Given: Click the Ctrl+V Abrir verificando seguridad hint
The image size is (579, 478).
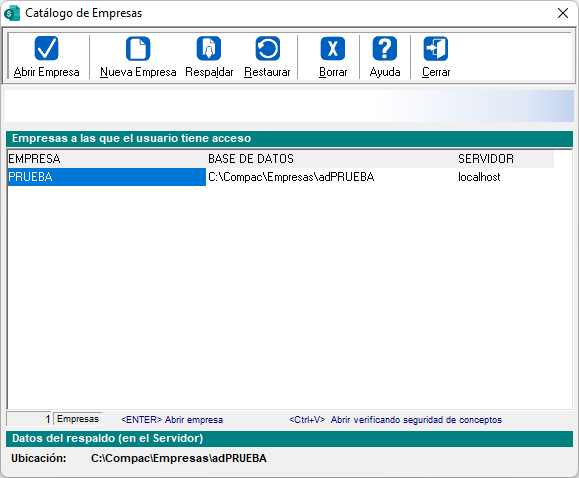Looking at the screenshot, I should point(395,420).
